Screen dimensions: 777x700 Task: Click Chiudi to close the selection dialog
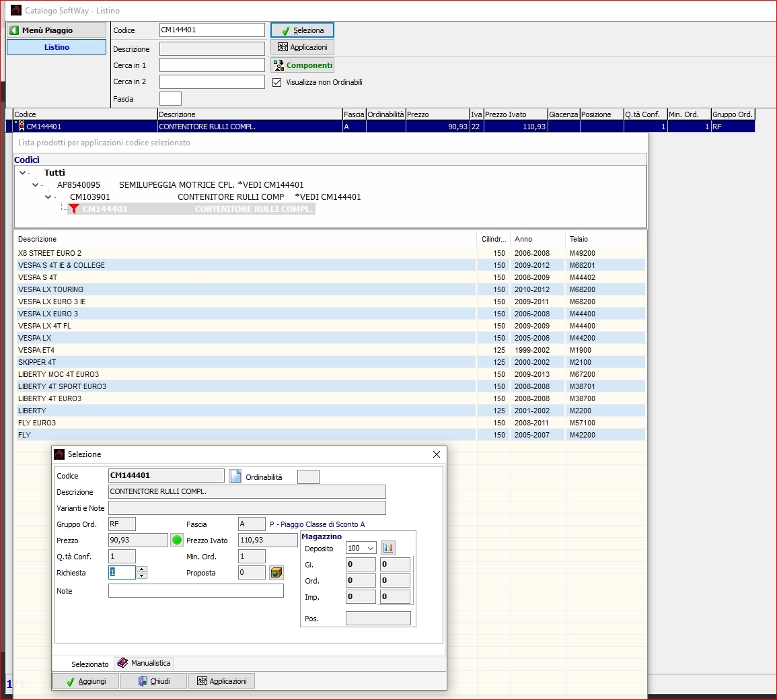coord(153,681)
